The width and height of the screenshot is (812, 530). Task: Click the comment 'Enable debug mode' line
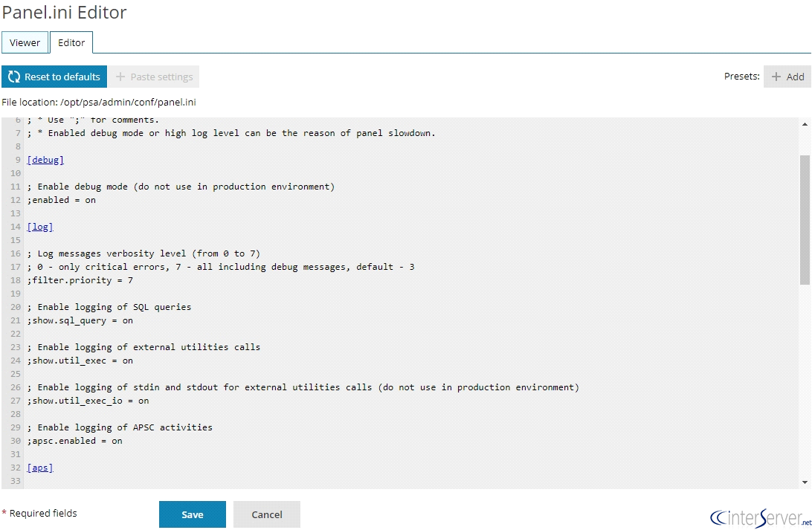coord(181,187)
